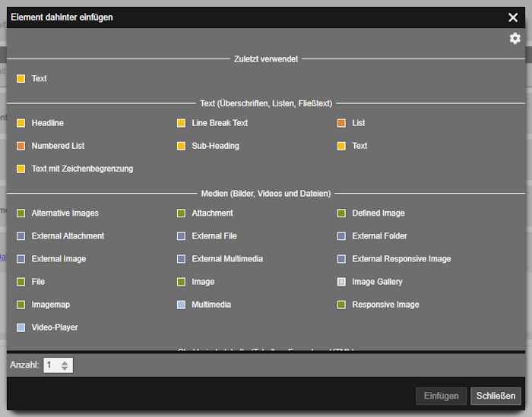Select the External Responsive Image element
Screen dimensions: 532x417
tap(394, 259)
